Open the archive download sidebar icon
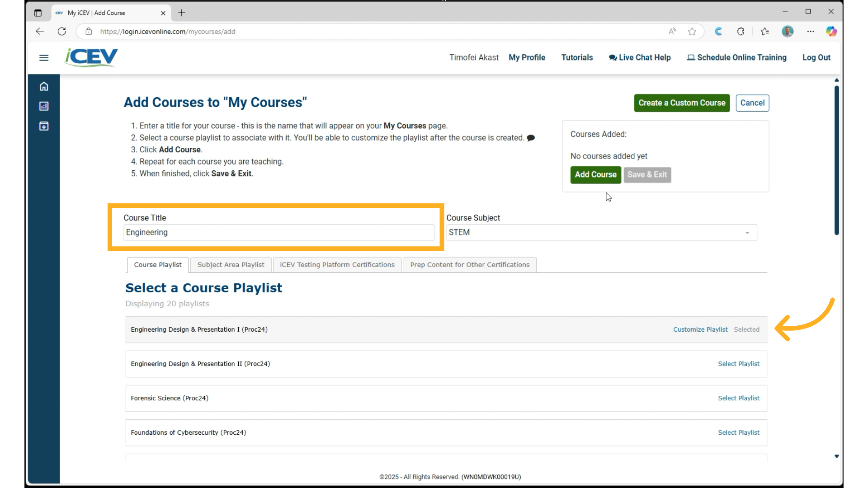This screenshot has height=488, width=868. click(x=44, y=126)
